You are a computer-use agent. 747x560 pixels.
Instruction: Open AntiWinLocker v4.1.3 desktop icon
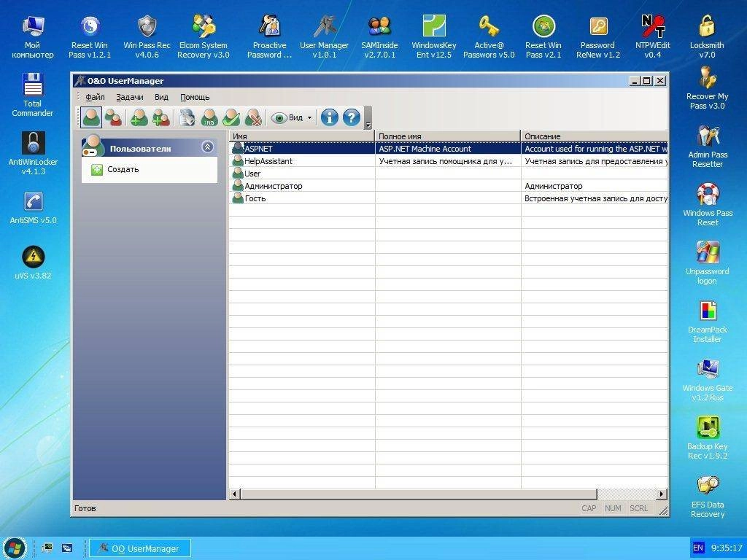click(33, 153)
